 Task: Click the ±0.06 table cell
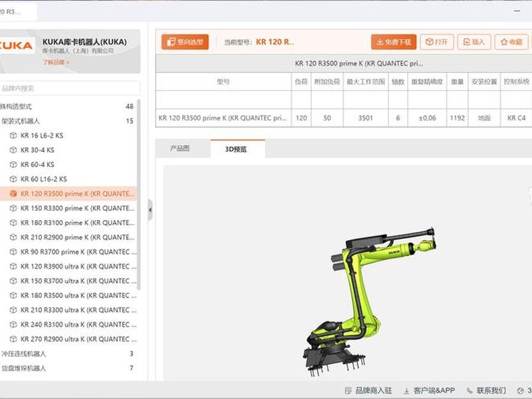pyautogui.click(x=427, y=118)
